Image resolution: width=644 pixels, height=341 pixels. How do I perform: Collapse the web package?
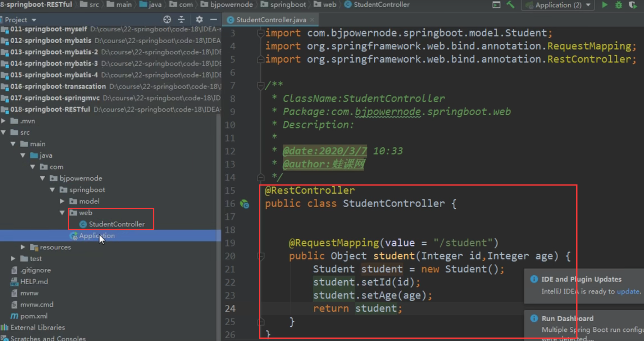pos(62,213)
